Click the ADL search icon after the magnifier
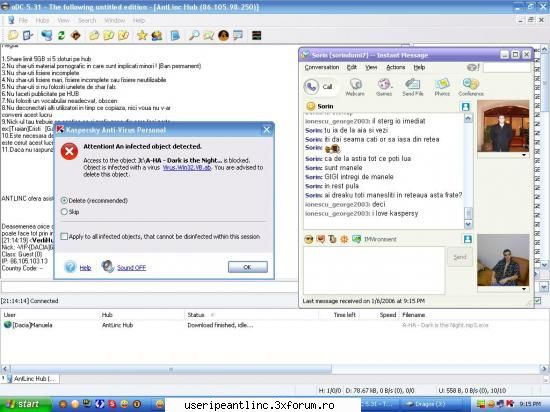 pyautogui.click(x=208, y=35)
